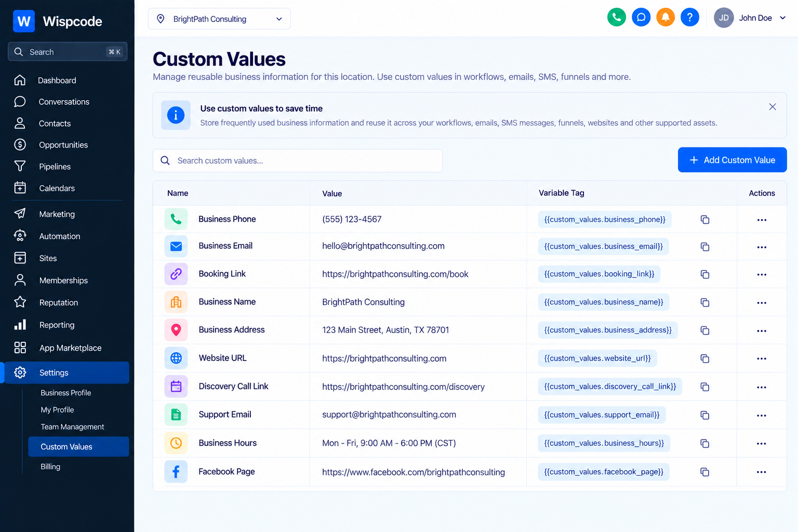The image size is (798, 532).
Task: Open actions menu for Booking Link
Action: tap(762, 274)
